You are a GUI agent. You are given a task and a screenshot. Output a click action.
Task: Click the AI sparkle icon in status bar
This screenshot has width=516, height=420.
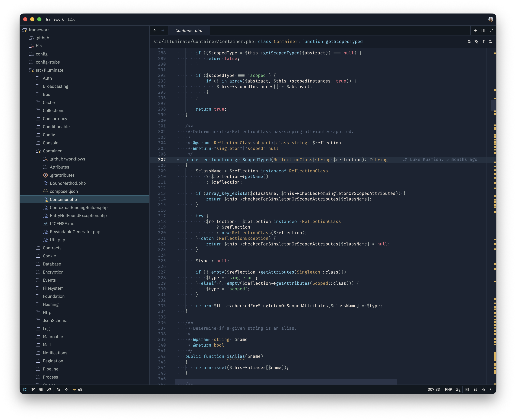click(x=483, y=389)
